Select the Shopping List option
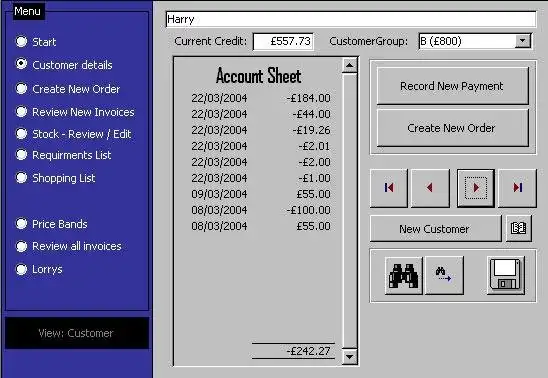 pyautogui.click(x=56, y=178)
